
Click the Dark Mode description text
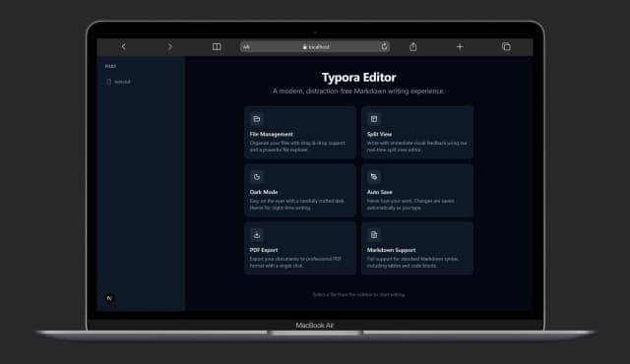click(x=297, y=205)
